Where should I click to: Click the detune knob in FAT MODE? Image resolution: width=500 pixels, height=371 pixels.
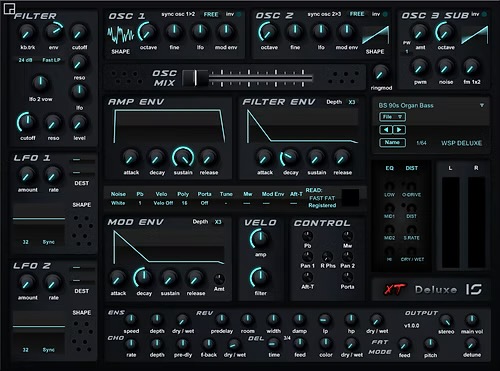(472, 344)
